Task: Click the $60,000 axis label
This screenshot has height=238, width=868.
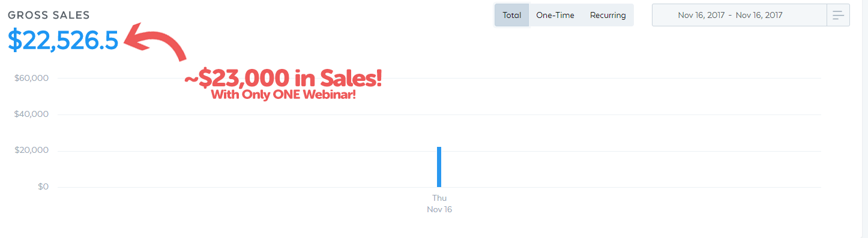Action: (31, 78)
